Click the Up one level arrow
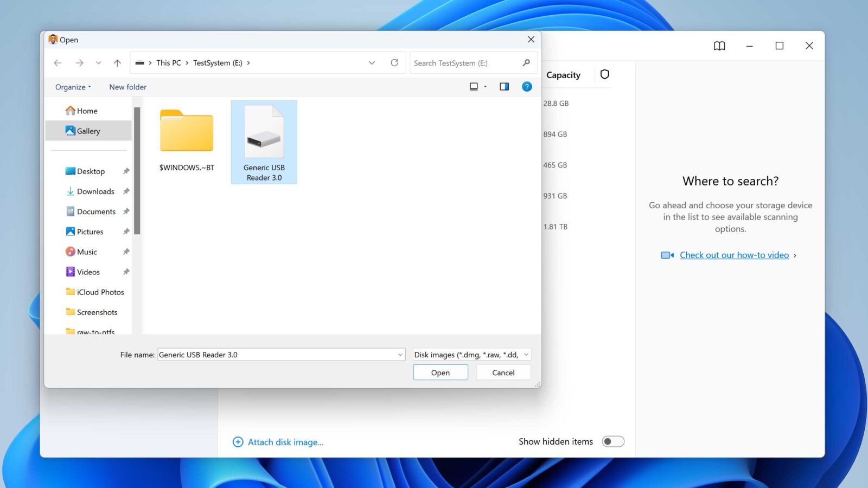The width and height of the screenshot is (868, 488). 117,63
